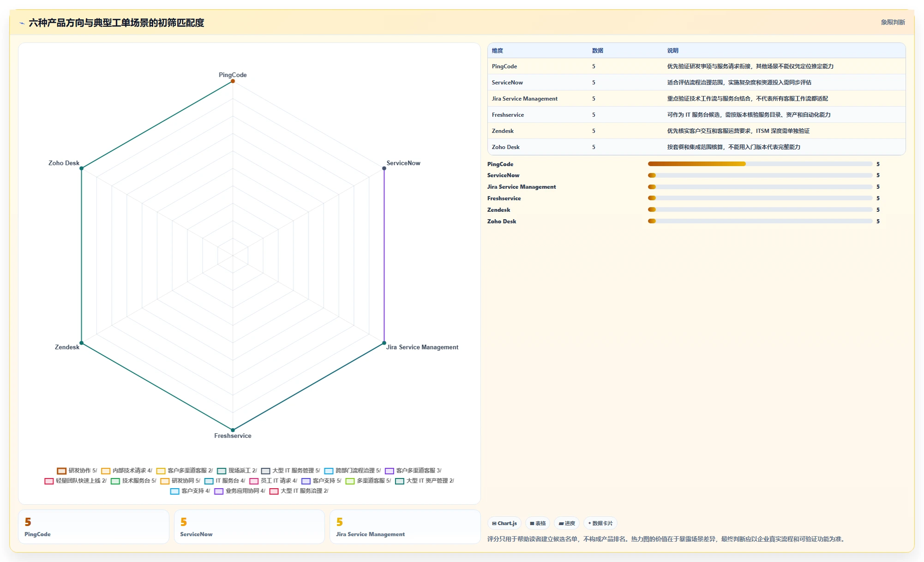The image size is (924, 562).
Task: Toggle the 客户多渠道客服 2/ legend series
Action: (185, 471)
